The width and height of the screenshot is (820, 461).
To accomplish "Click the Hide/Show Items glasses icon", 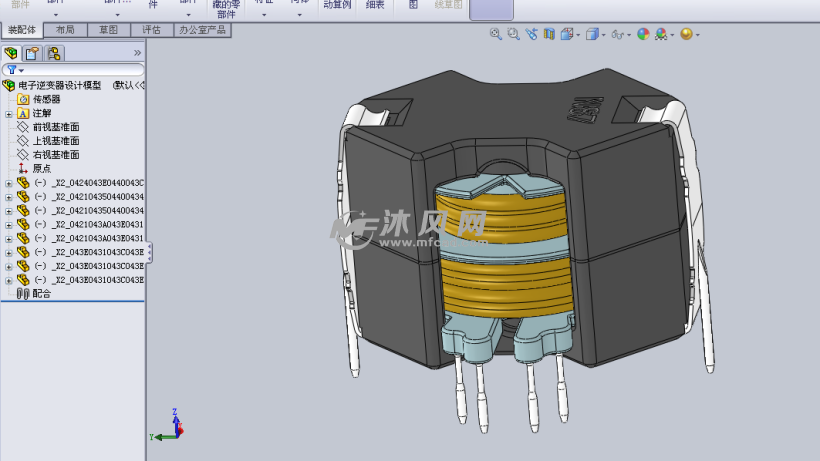I will (x=617, y=34).
